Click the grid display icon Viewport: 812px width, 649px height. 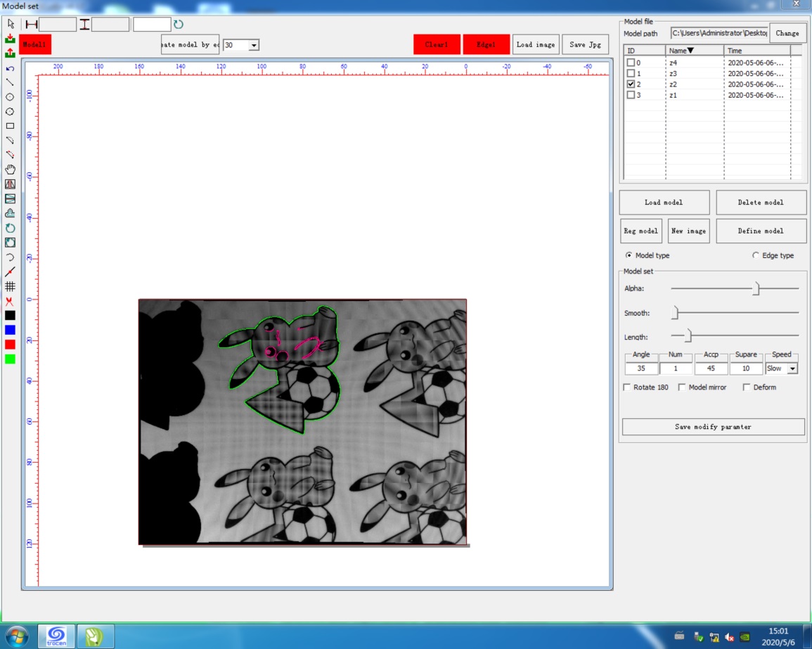click(x=10, y=286)
